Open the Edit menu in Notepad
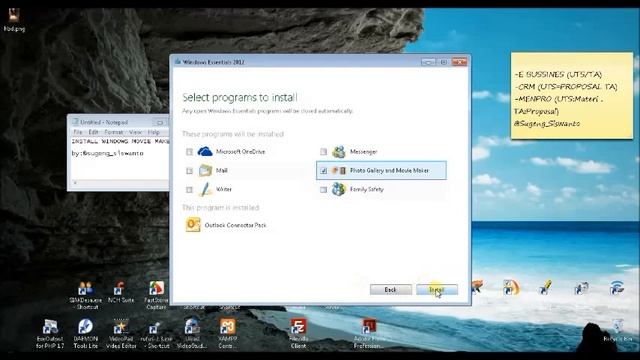This screenshot has height=360, width=640. [x=93, y=132]
